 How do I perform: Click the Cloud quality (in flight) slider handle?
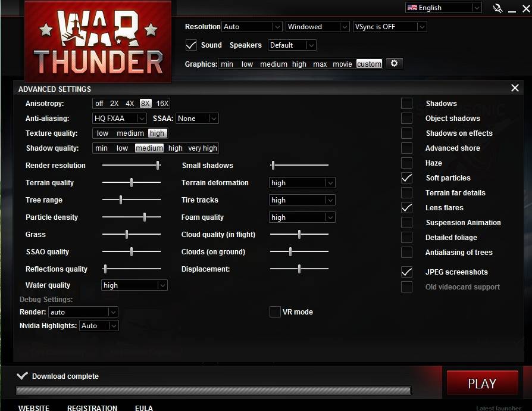click(299, 234)
